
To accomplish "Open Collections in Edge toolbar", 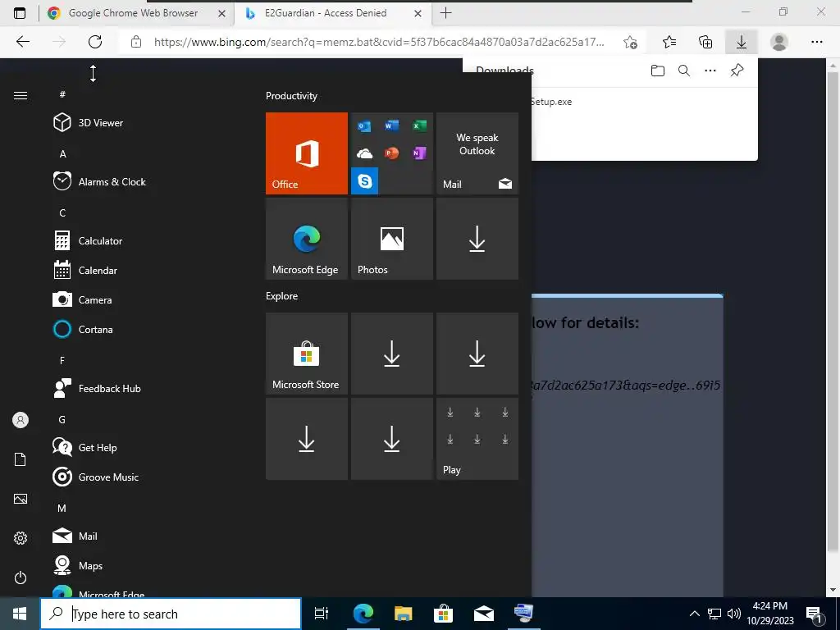I will [705, 42].
